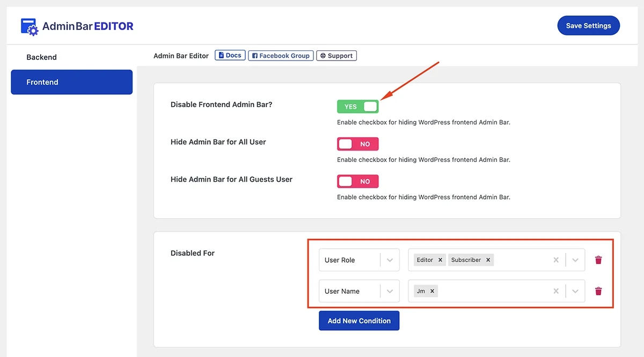Remove the Editor role tag
Viewport: 644px width, 357px height.
point(440,259)
